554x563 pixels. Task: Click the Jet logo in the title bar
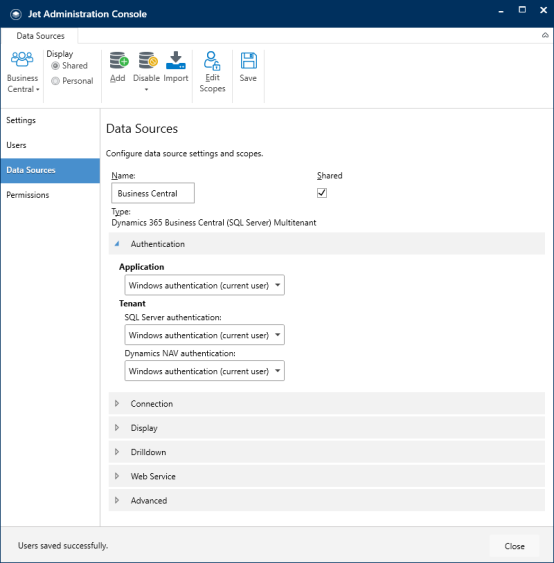(15, 14)
